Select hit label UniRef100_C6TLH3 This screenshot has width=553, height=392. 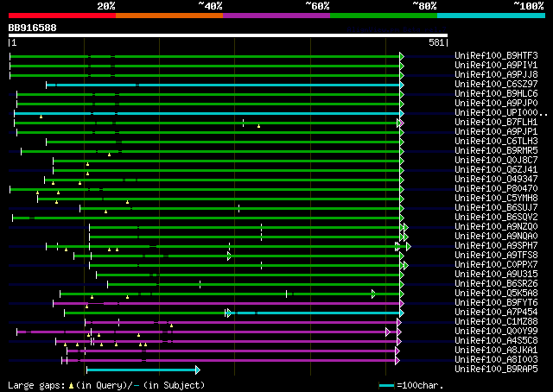[x=496, y=141]
